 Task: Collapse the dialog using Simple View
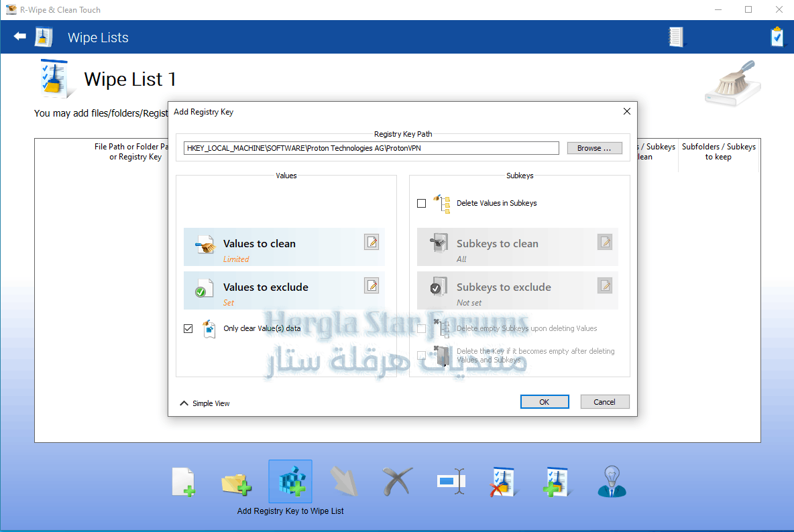click(205, 403)
